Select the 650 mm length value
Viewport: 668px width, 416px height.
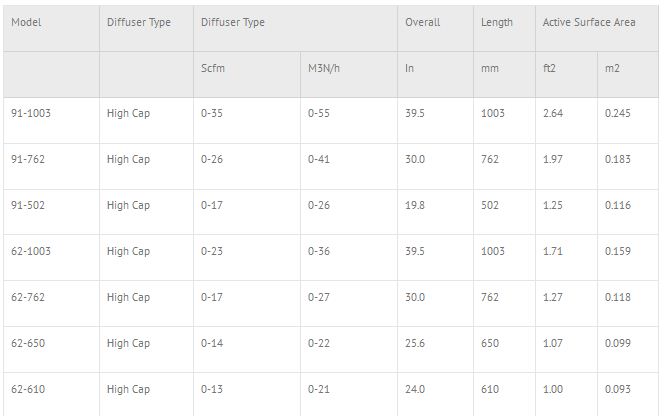point(489,344)
